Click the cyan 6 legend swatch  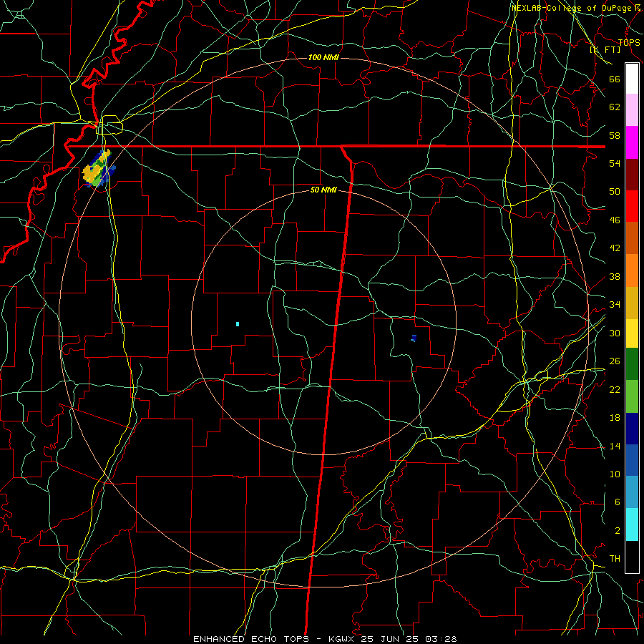[x=632, y=525]
